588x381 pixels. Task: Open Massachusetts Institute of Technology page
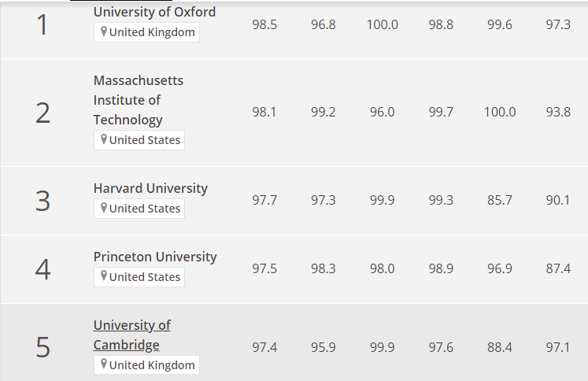point(139,100)
